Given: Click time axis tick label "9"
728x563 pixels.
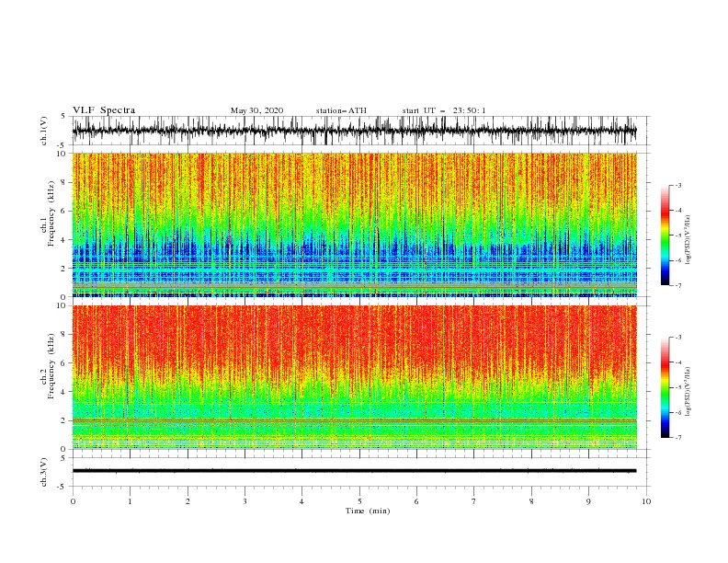Looking at the screenshot, I should (588, 501).
